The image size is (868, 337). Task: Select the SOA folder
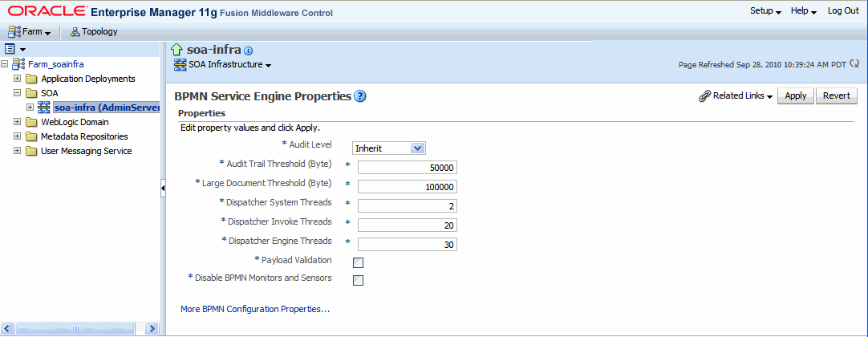coord(49,93)
